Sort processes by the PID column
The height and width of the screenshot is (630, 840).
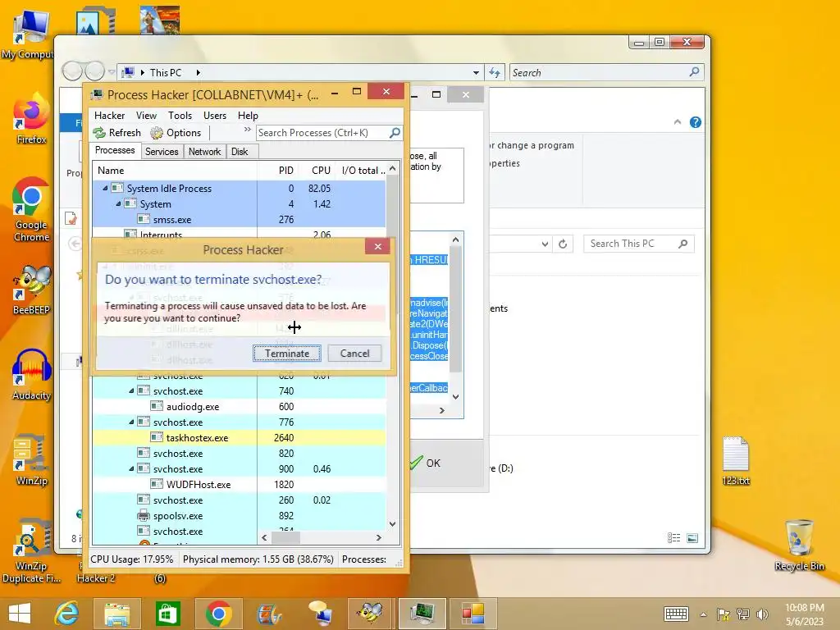(277, 171)
